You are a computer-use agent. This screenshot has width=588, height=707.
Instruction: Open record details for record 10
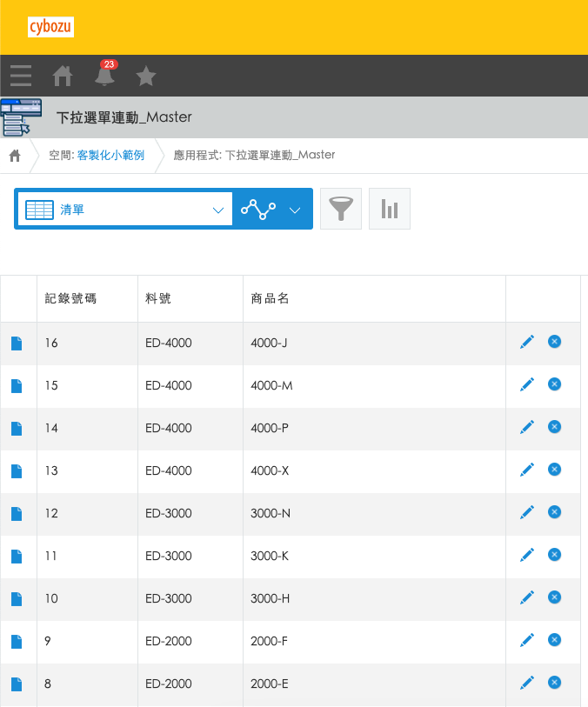tap(17, 599)
